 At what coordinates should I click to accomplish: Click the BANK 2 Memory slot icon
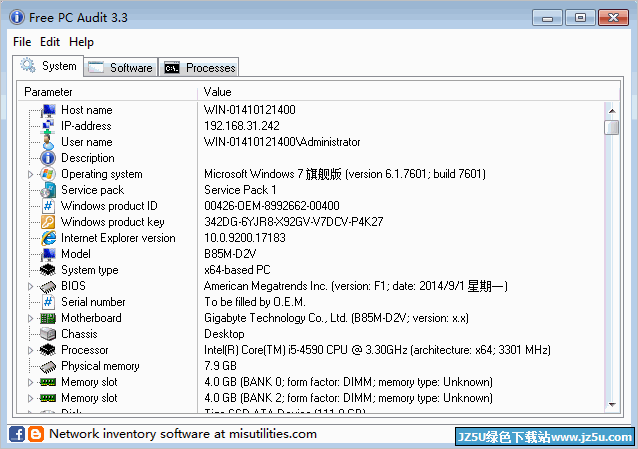(x=48, y=398)
